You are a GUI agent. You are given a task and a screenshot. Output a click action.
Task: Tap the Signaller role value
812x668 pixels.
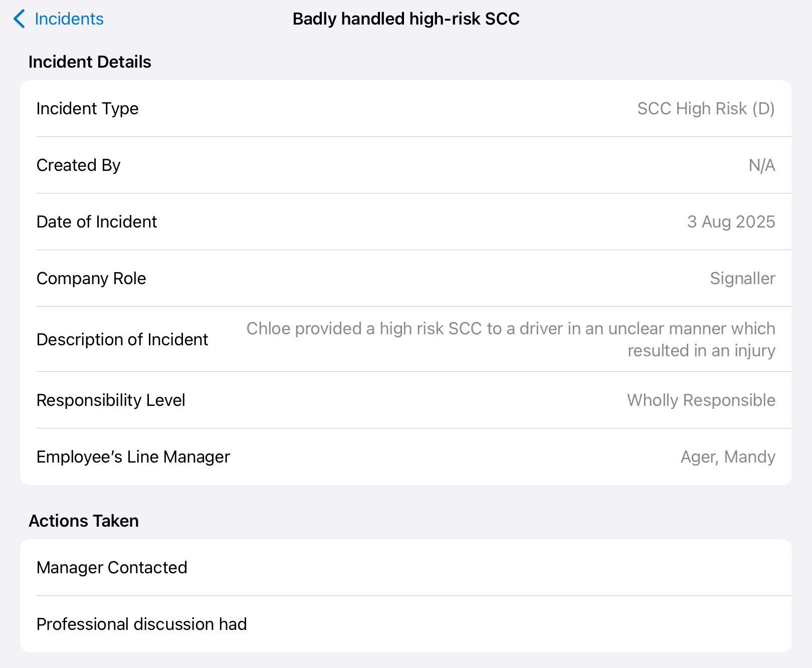(742, 278)
